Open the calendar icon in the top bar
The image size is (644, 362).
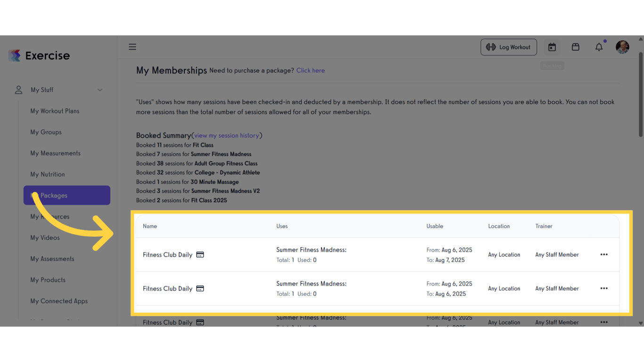[x=552, y=47]
